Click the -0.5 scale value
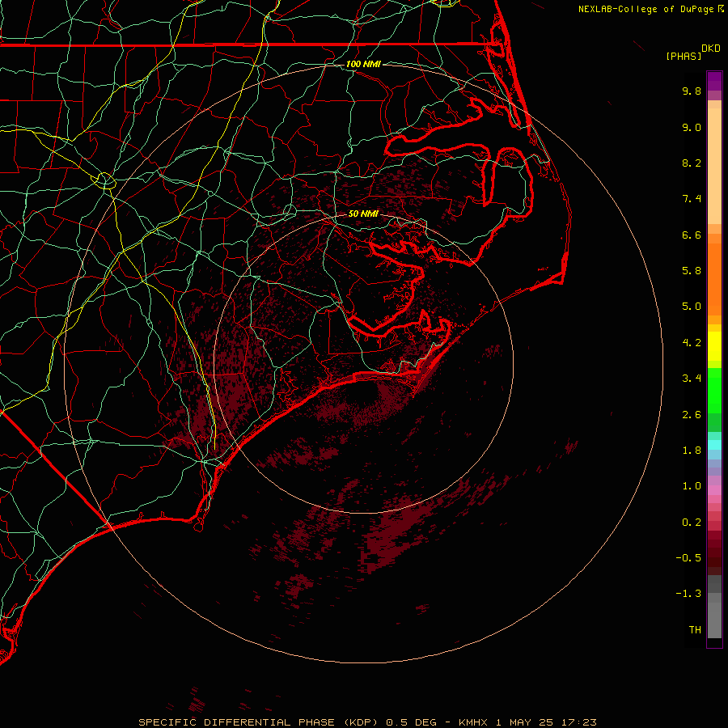The height and width of the screenshot is (728, 728). click(688, 558)
